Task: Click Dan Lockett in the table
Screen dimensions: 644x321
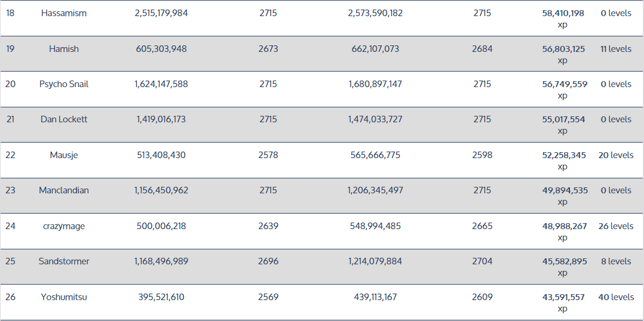Action: tap(64, 119)
